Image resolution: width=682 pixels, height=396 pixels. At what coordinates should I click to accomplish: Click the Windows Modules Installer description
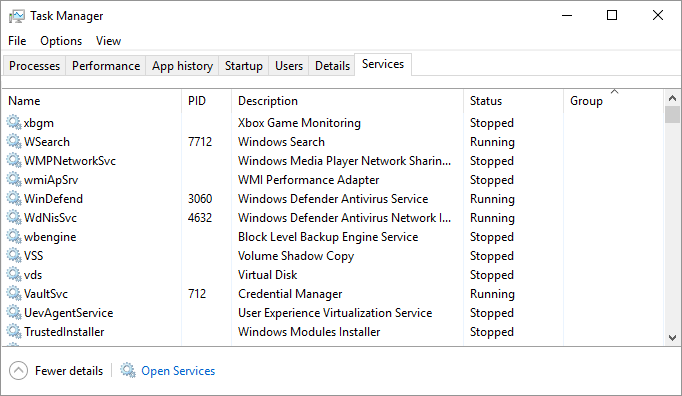coord(309,332)
